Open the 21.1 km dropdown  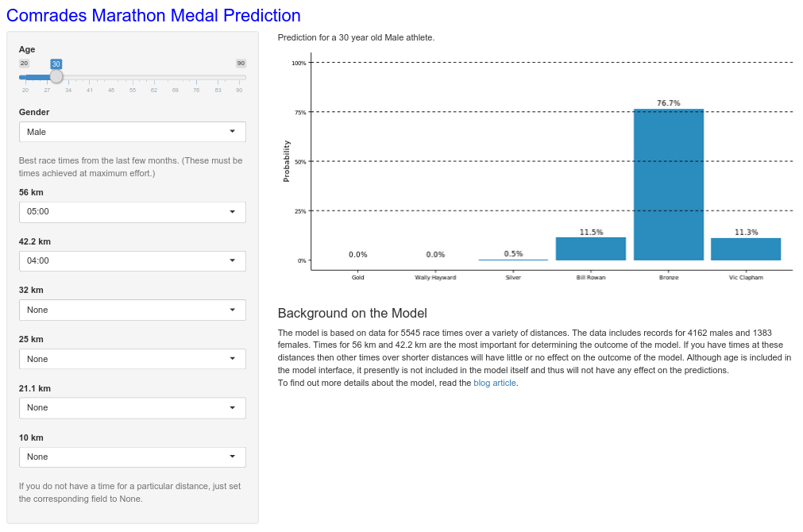[131, 407]
